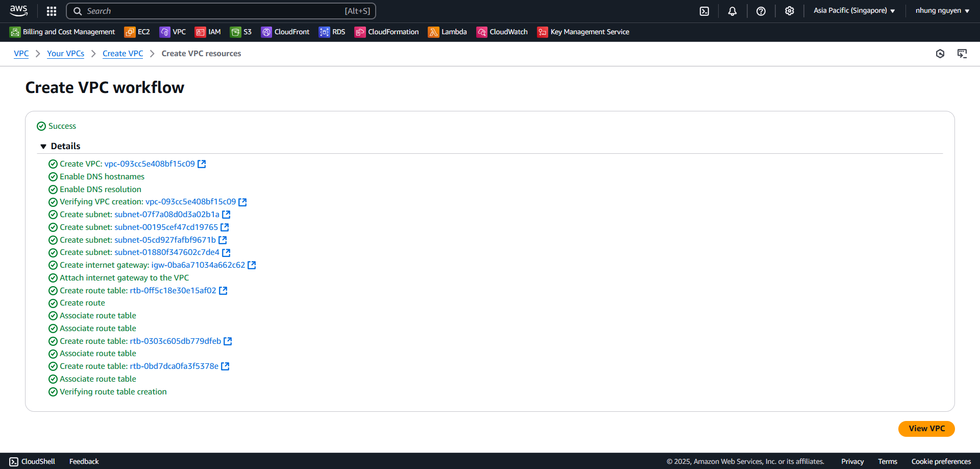The height and width of the screenshot is (469, 980).
Task: Click the search input field
Action: pos(221,11)
